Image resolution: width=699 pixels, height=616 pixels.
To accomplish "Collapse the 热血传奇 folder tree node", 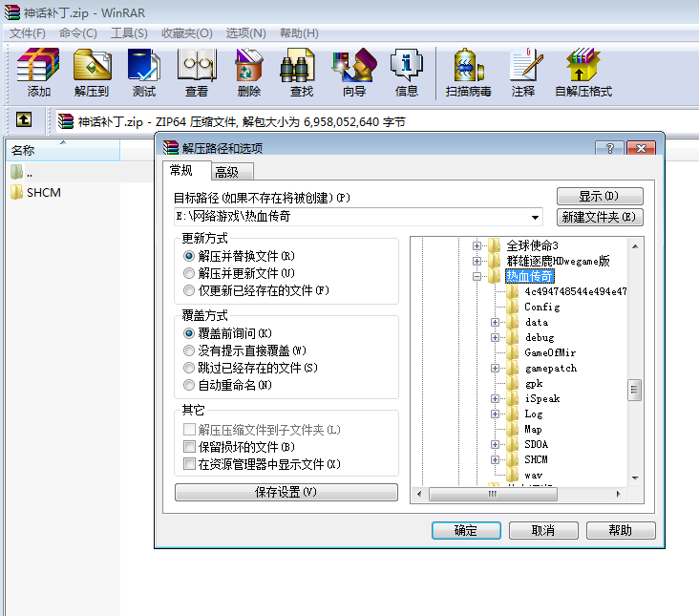I will pyautogui.click(x=477, y=277).
